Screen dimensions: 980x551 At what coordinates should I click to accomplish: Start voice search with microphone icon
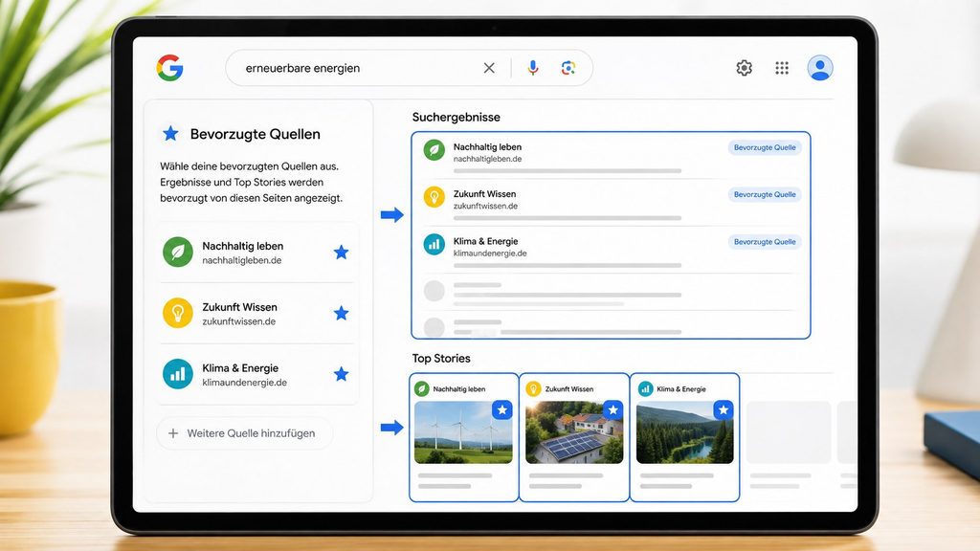(x=532, y=68)
